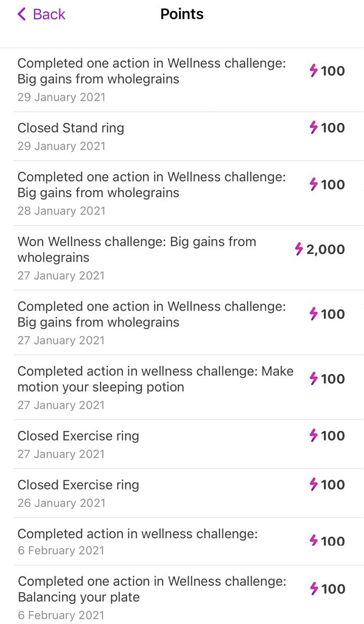Image resolution: width=364 pixels, height=624 pixels.
Task: Tap lightning icon for sleeping potion challenge row
Action: point(313,379)
